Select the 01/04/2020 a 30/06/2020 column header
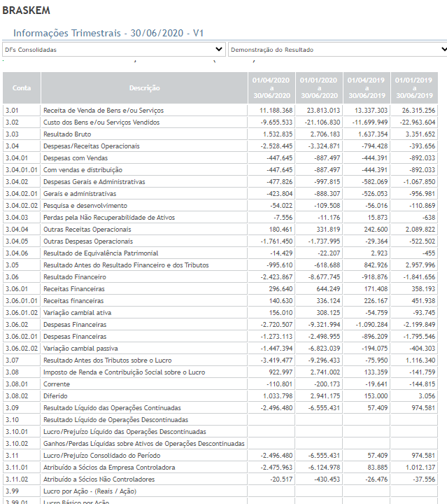 click(x=271, y=87)
